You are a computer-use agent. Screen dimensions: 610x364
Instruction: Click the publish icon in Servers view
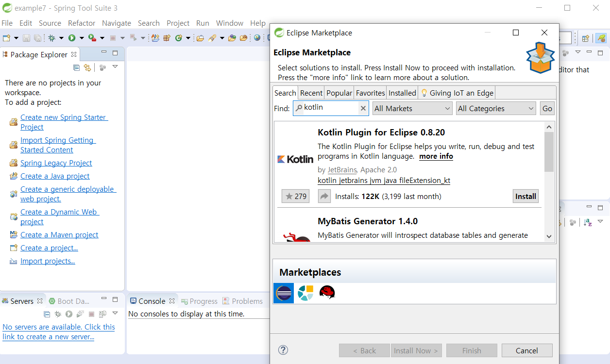click(x=102, y=314)
